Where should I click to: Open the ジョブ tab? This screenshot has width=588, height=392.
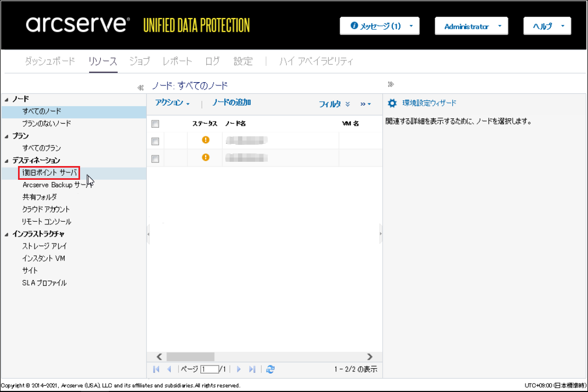pos(139,61)
